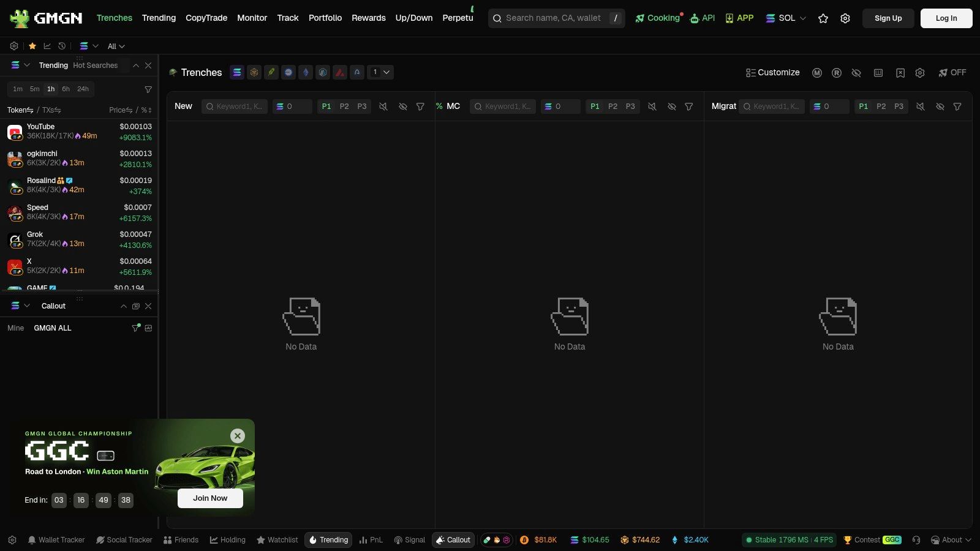Close the GGC championship banner

coord(238,436)
